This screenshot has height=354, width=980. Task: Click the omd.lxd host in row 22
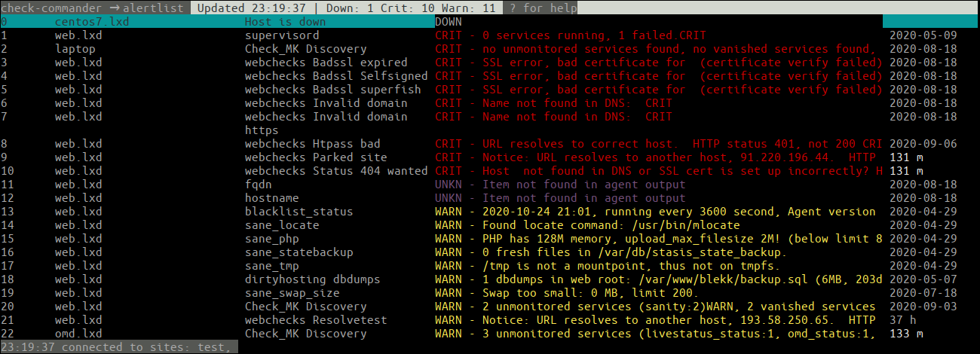[78, 334]
